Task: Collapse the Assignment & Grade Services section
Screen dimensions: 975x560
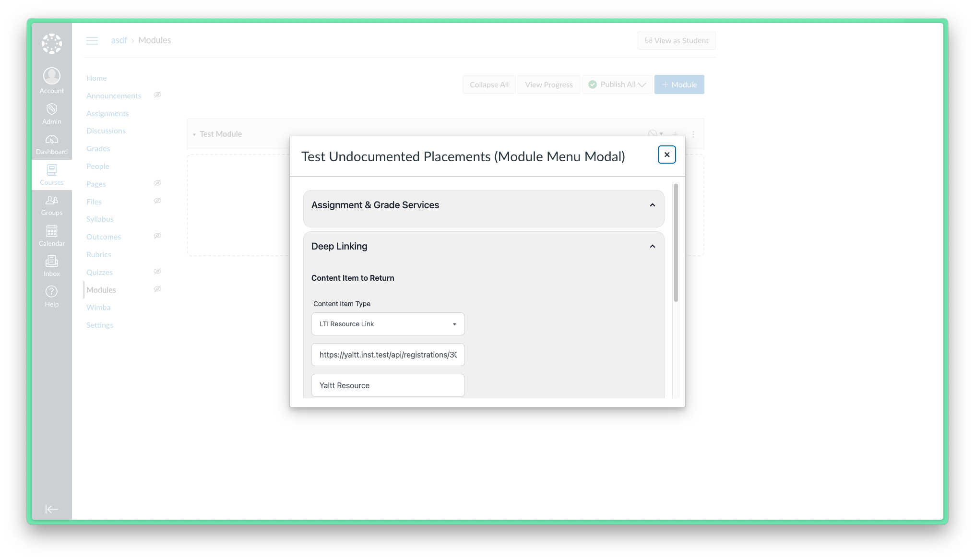Action: (652, 205)
